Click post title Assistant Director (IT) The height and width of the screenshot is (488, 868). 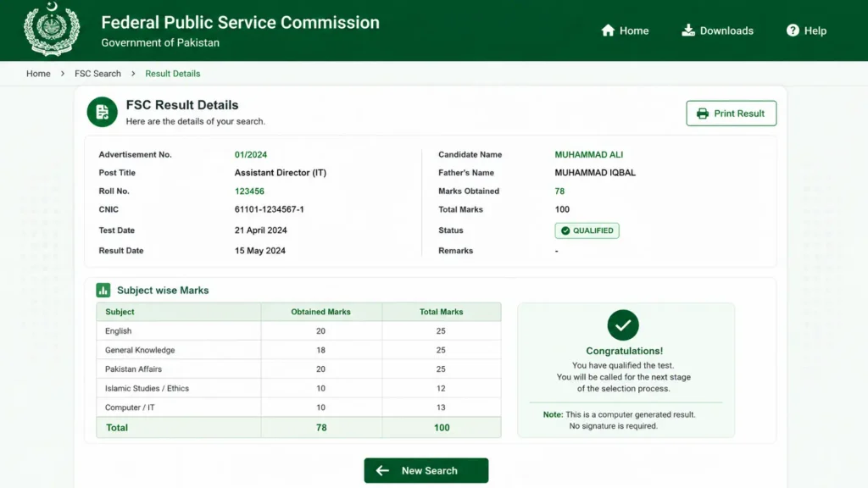pos(280,173)
